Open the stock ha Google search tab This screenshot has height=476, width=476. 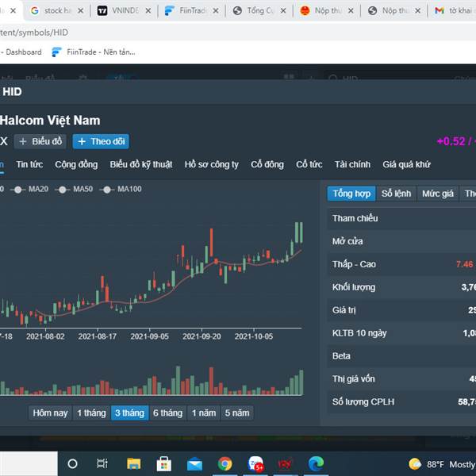(x=56, y=11)
